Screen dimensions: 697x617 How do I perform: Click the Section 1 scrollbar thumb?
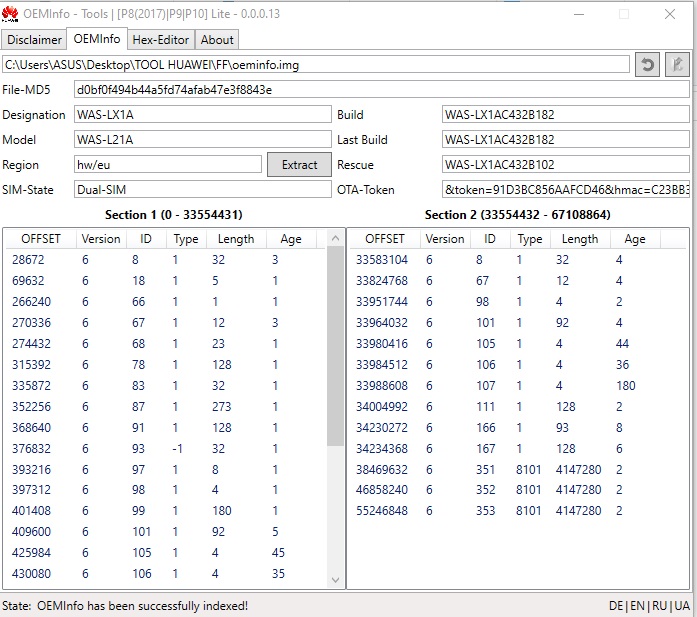tap(336, 346)
